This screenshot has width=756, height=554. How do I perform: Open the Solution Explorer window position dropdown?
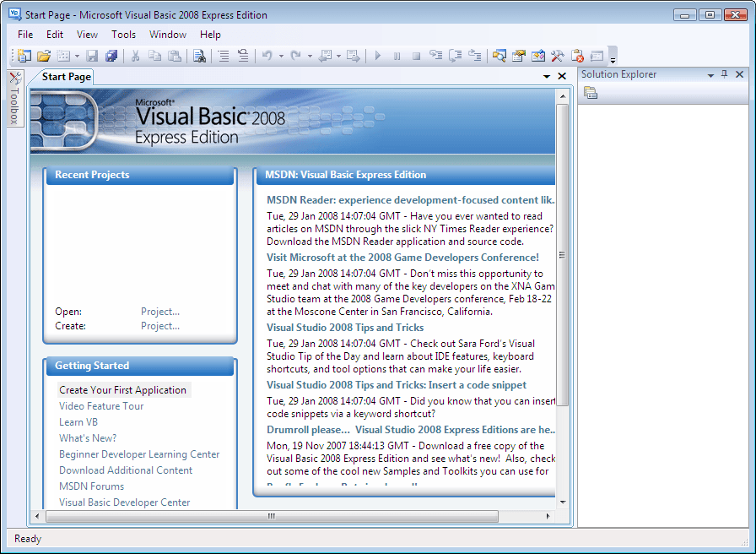tap(710, 75)
